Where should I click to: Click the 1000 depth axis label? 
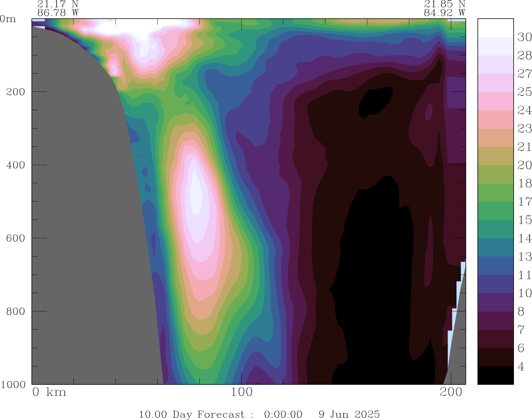13,384
